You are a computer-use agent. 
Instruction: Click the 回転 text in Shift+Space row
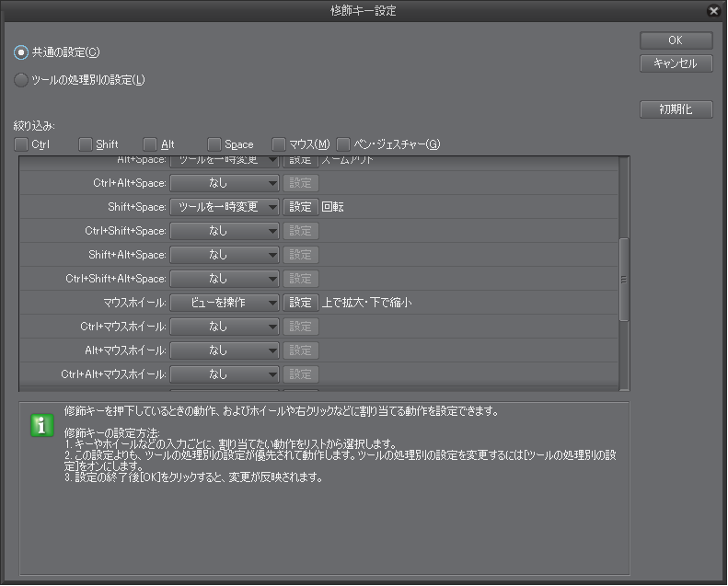(x=332, y=207)
